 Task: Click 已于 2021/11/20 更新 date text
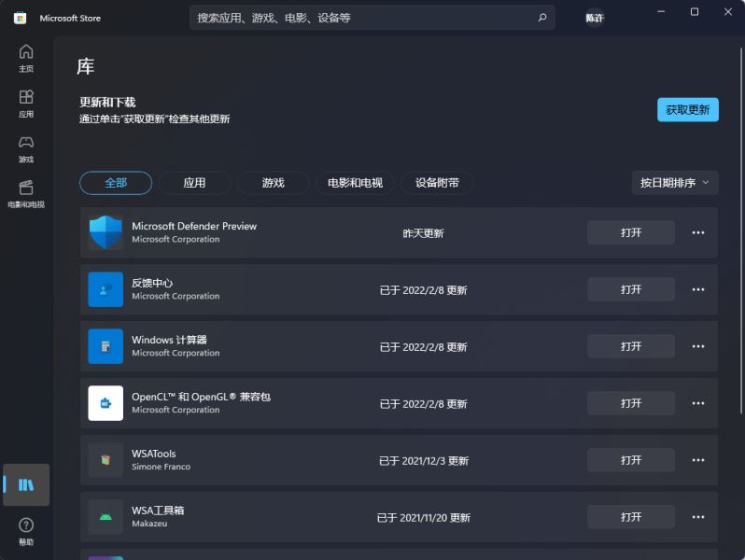click(423, 518)
